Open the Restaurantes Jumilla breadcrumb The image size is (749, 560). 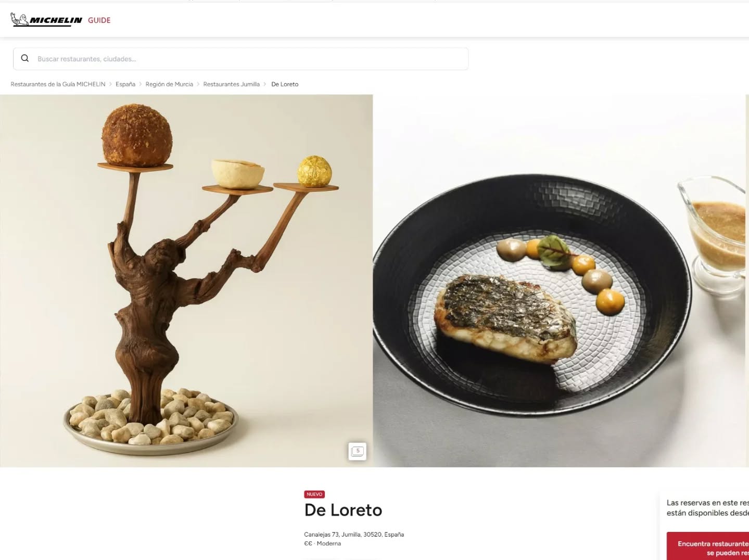click(231, 84)
